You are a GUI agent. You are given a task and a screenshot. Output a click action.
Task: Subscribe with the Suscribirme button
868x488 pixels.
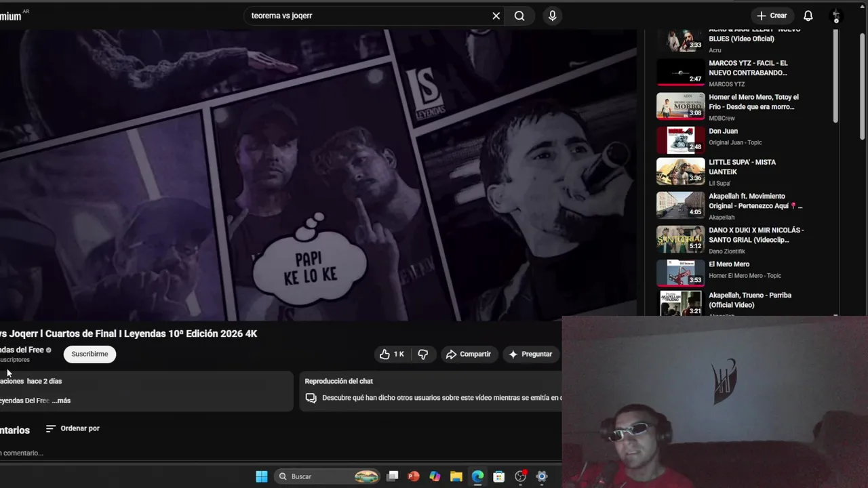pyautogui.click(x=90, y=354)
